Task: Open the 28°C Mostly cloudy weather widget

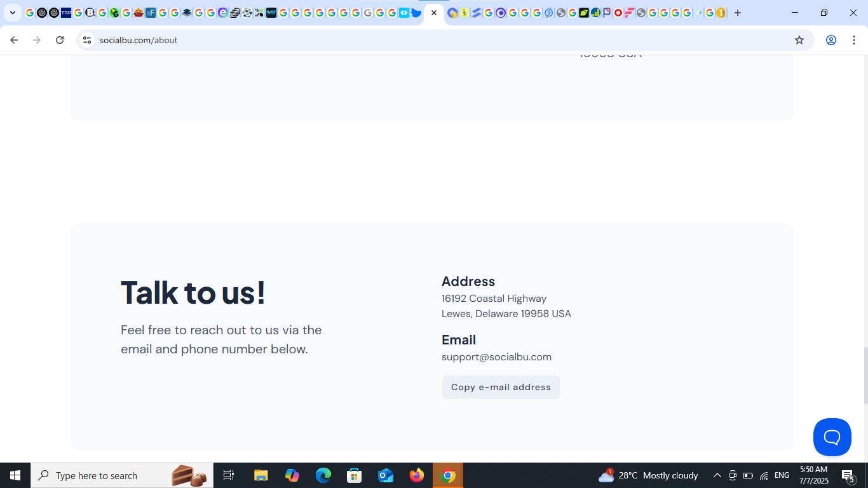Action: click(x=648, y=475)
